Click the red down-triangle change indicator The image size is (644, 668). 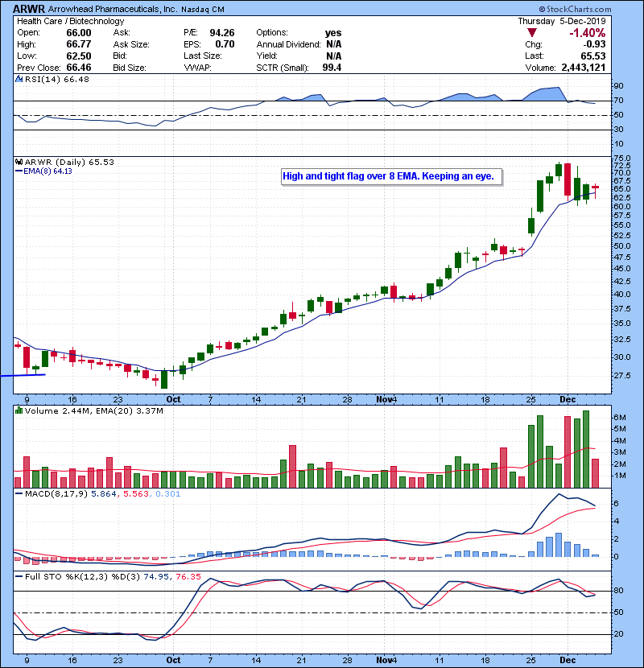click(531, 33)
